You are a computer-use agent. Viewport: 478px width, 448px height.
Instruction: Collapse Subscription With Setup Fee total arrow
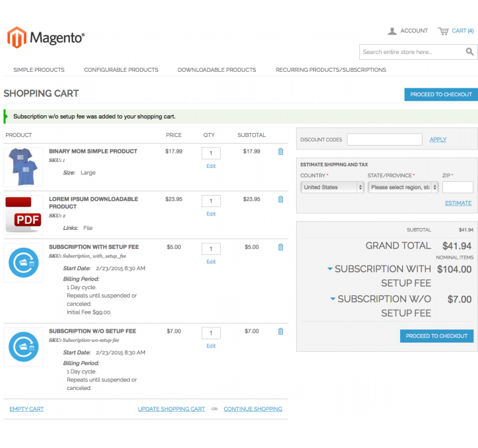(330, 269)
